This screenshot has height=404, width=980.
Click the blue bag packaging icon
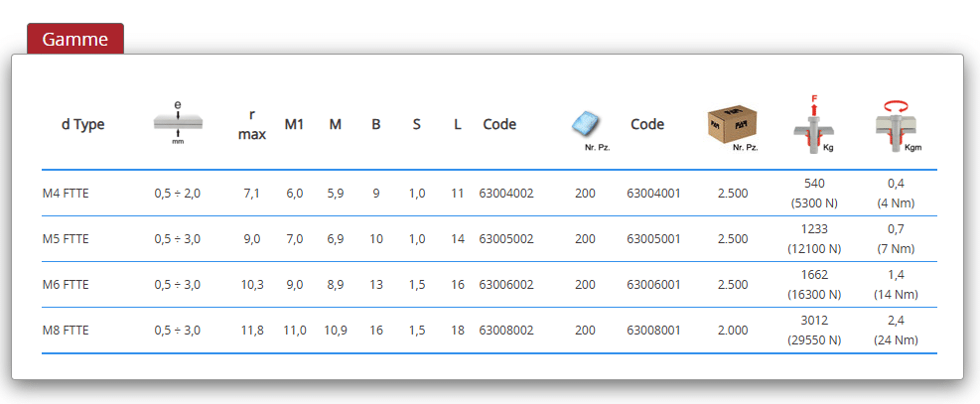pos(586,125)
